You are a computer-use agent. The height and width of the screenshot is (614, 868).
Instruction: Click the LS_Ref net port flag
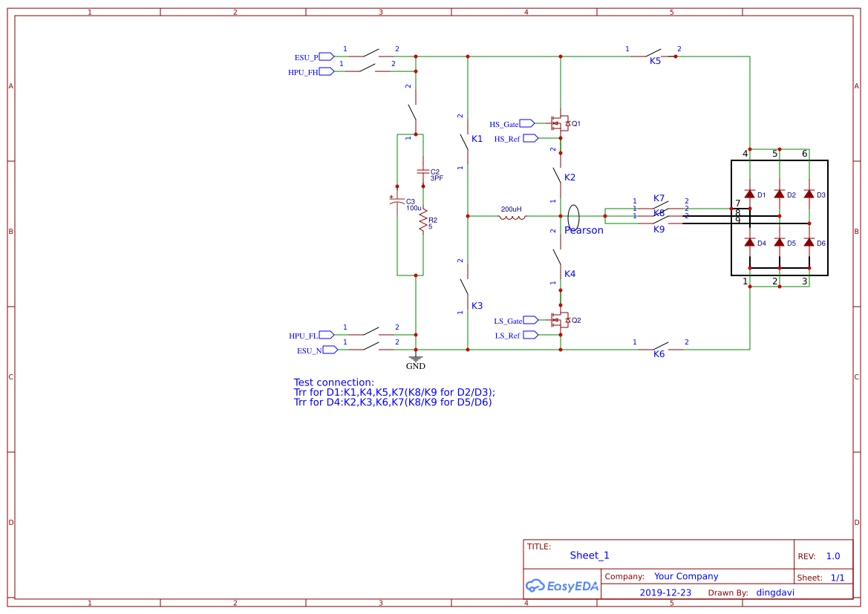531,335
